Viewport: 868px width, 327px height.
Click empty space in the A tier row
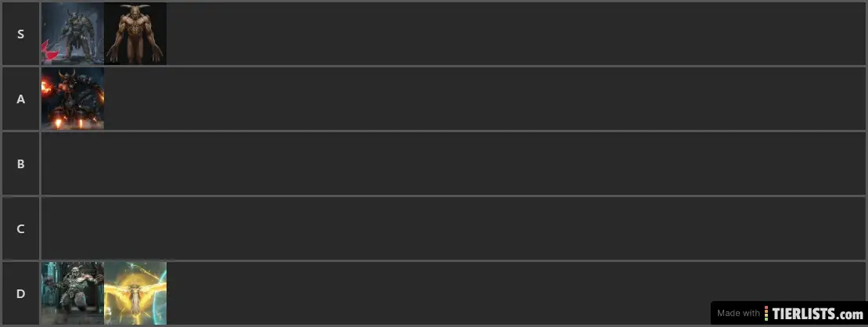click(484, 99)
